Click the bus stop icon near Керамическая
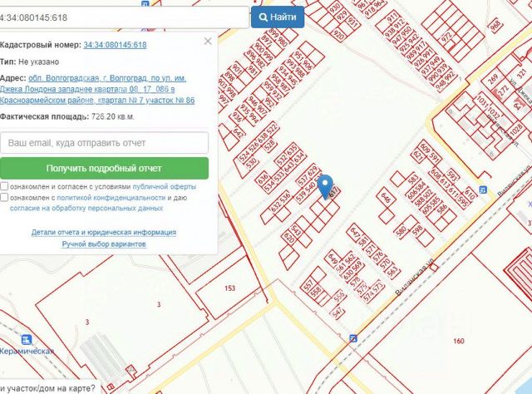Viewport: 532px width, 394px height. [x=26, y=339]
